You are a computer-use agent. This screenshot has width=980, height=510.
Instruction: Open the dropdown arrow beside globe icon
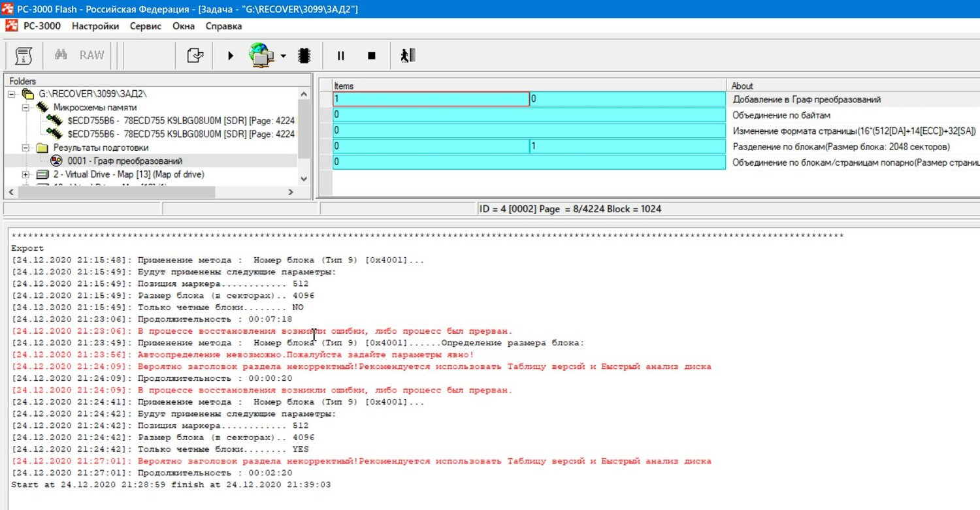point(283,56)
